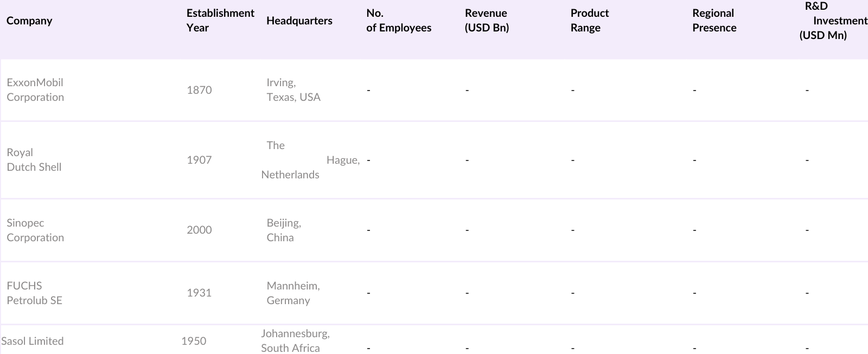Select the 1907 establishment year cell
The width and height of the screenshot is (868, 354).
(199, 160)
